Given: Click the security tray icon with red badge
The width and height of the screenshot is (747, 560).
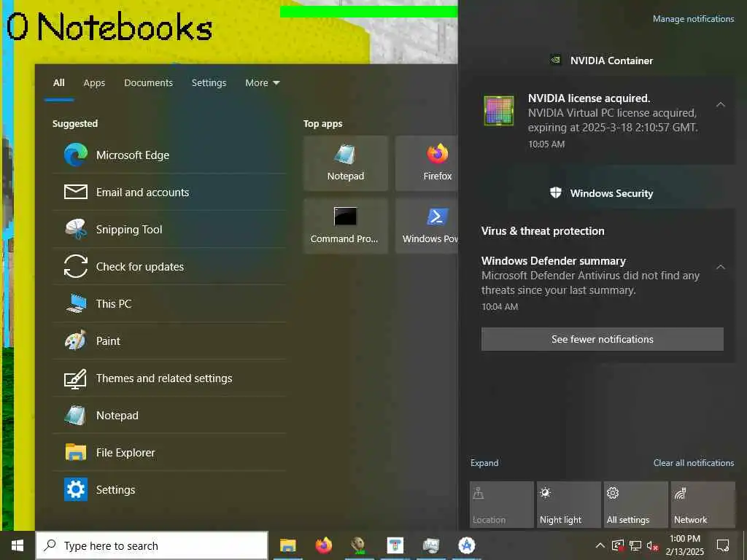Looking at the screenshot, I should point(617,545).
